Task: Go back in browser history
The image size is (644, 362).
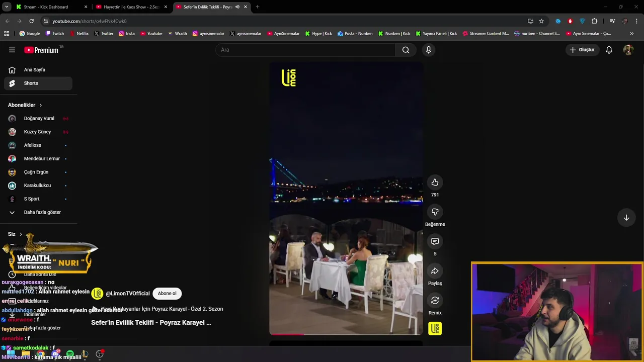Action: point(7,21)
